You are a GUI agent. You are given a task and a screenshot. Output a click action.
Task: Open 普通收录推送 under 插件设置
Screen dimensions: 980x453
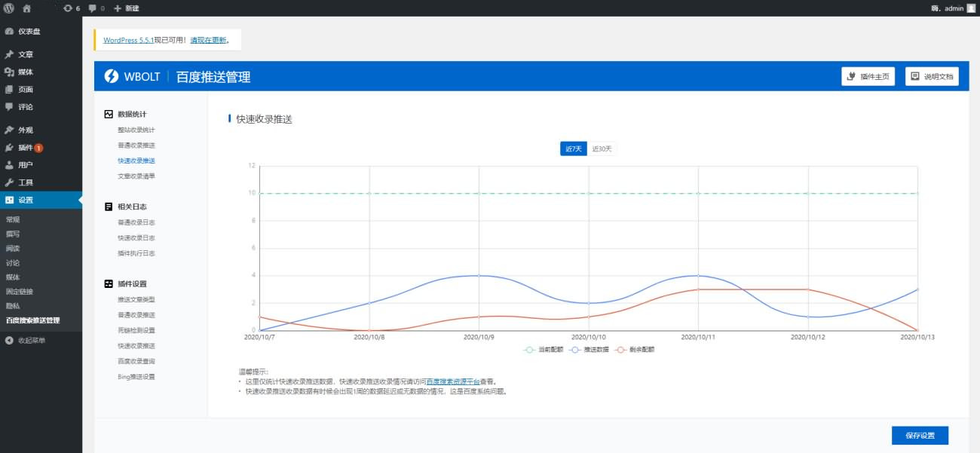(x=136, y=314)
